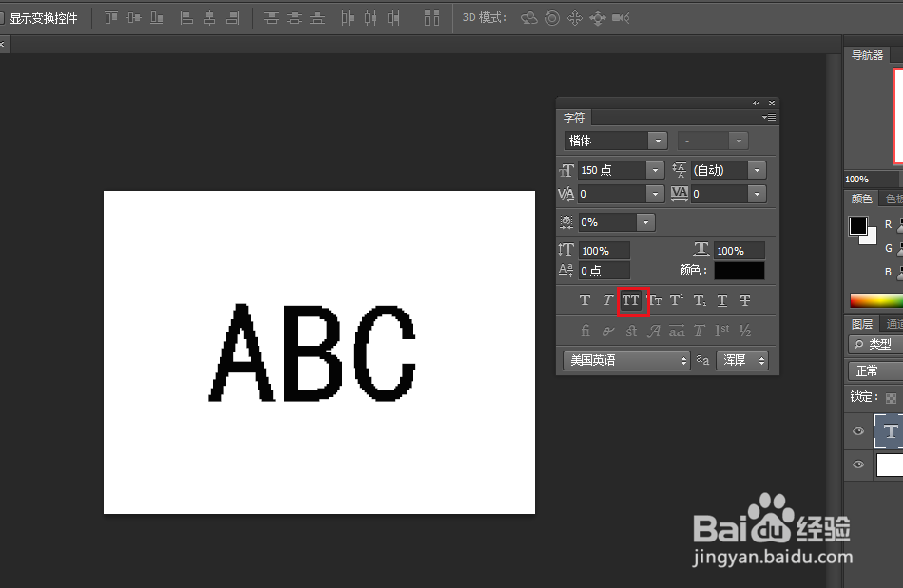The width and height of the screenshot is (903, 588).
Task: Select the 字符 panel tab
Action: click(x=574, y=118)
